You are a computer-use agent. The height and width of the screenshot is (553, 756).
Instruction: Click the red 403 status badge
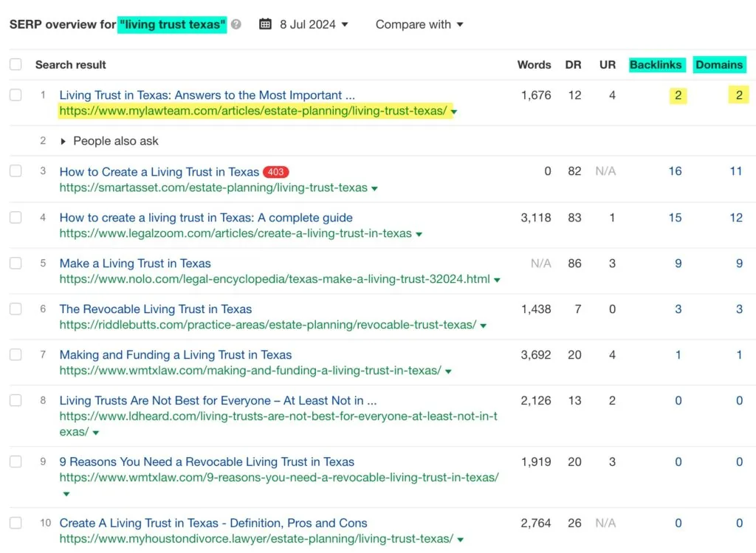(276, 172)
